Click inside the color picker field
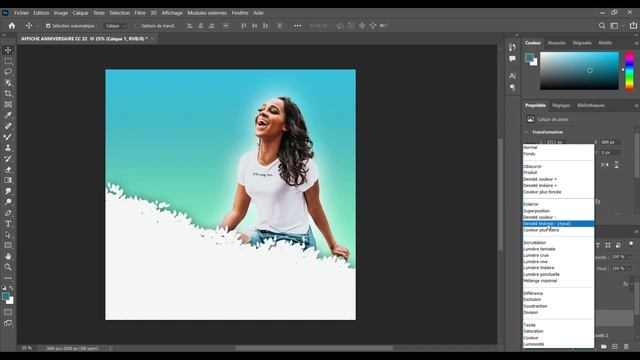The width and height of the screenshot is (640, 360). (x=579, y=71)
